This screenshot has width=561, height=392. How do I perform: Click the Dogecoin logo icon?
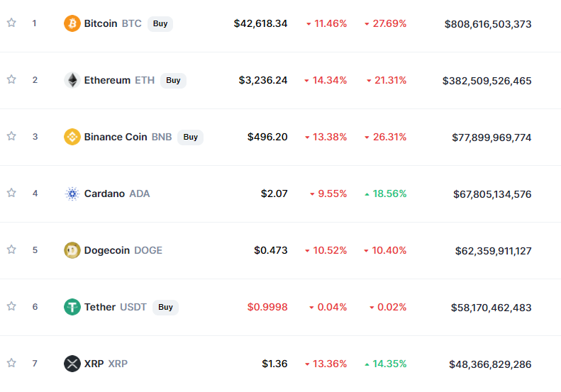click(x=72, y=250)
